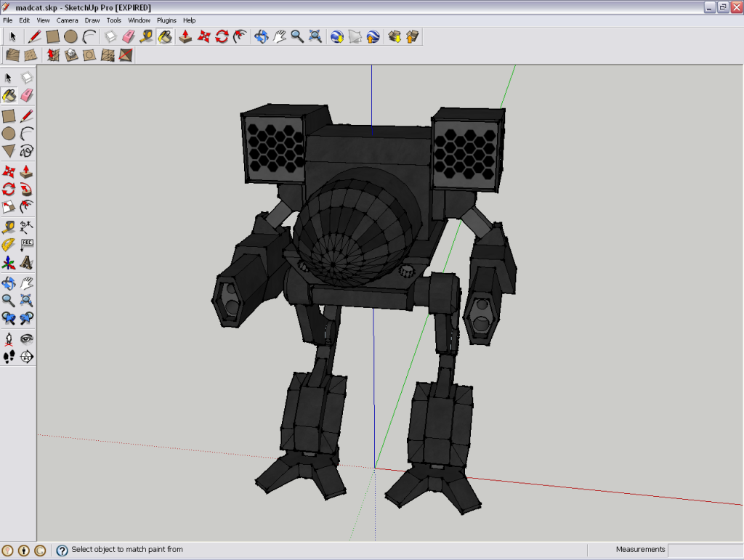Choose the Sandbox Stamp tool
This screenshot has width=744, height=560.
coord(70,55)
